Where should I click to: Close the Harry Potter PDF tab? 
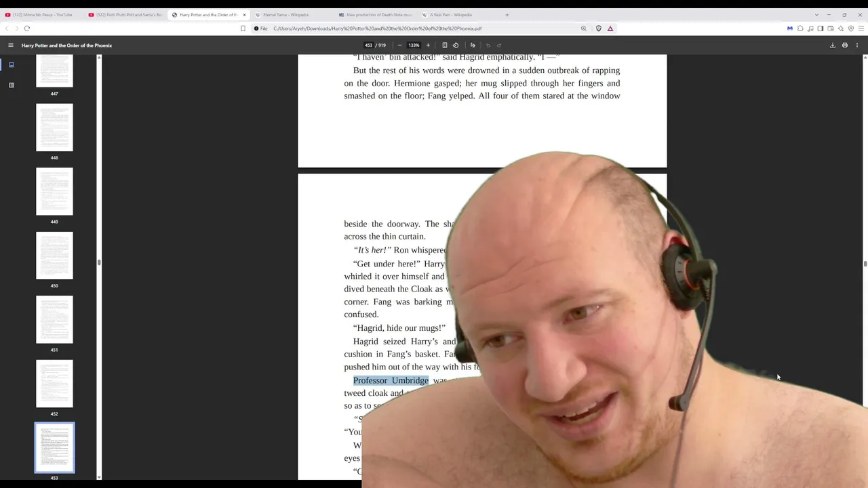(x=244, y=15)
